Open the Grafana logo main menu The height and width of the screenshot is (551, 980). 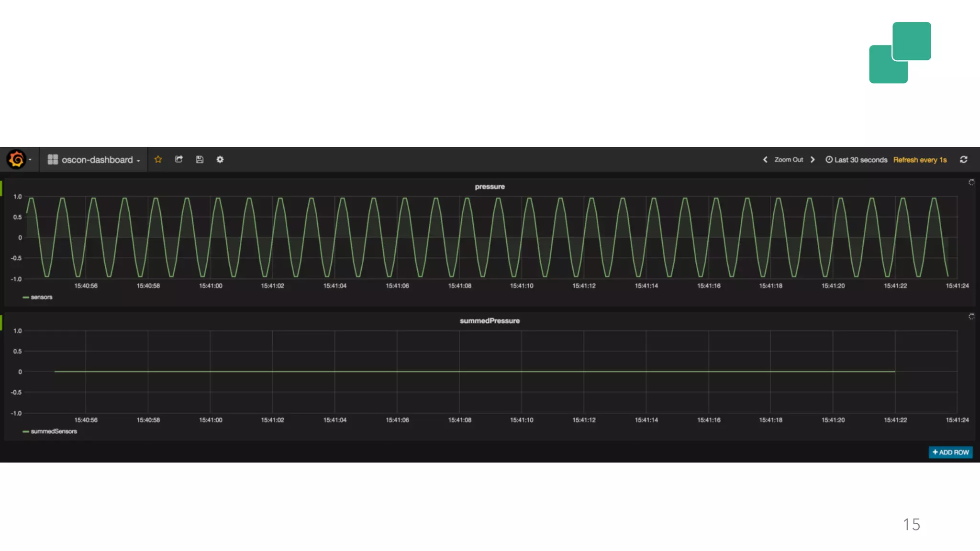17,159
